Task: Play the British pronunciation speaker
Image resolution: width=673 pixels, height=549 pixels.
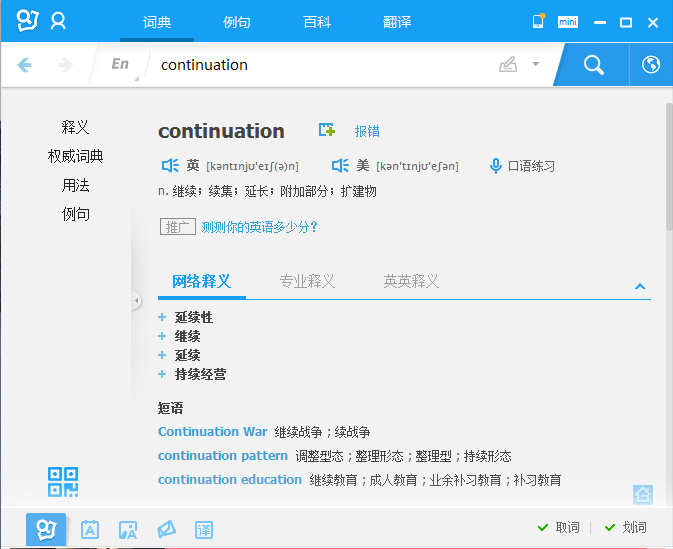Action: click(x=170, y=165)
